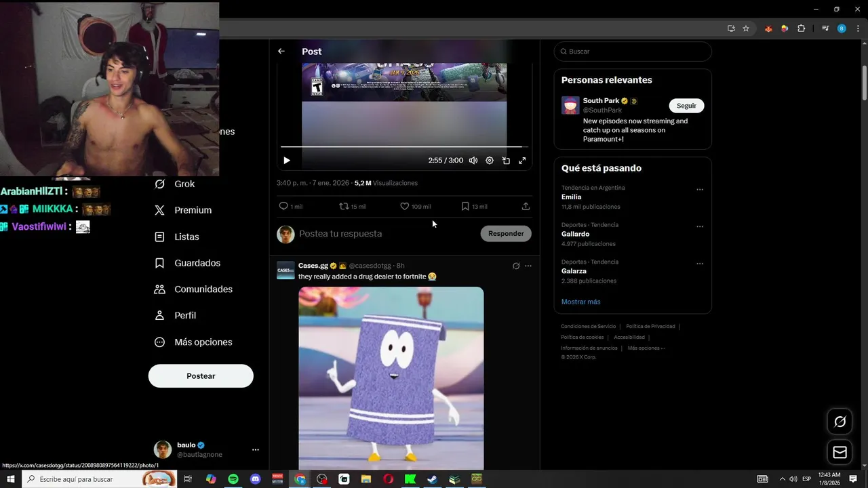Open options for the Gallardo trend
The image size is (868, 488).
pyautogui.click(x=700, y=226)
